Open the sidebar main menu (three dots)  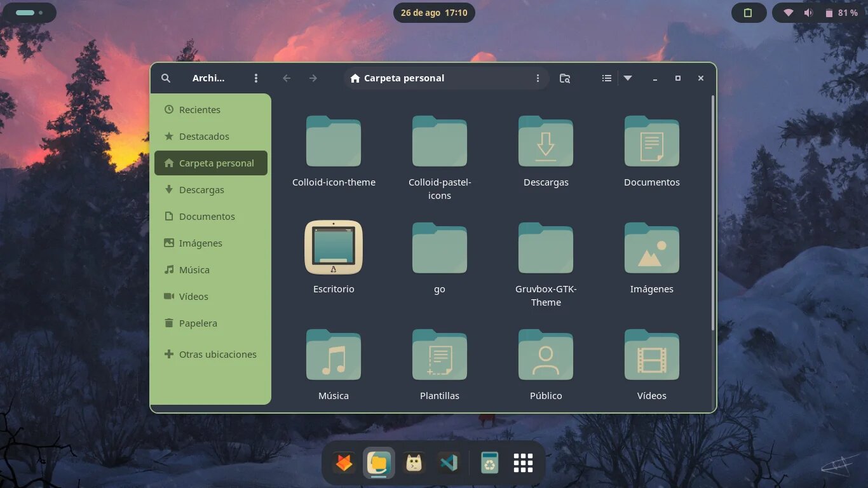[x=256, y=78]
